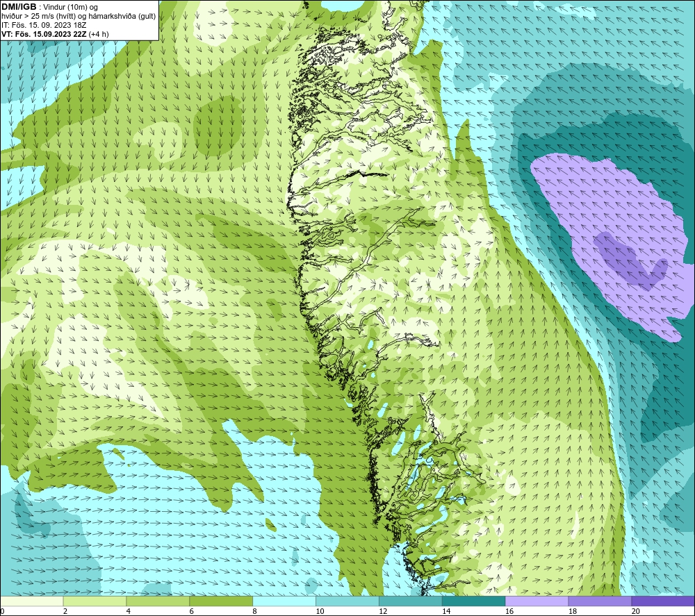Click the 14–16 m/s dark teal legend swatch

click(x=473, y=601)
